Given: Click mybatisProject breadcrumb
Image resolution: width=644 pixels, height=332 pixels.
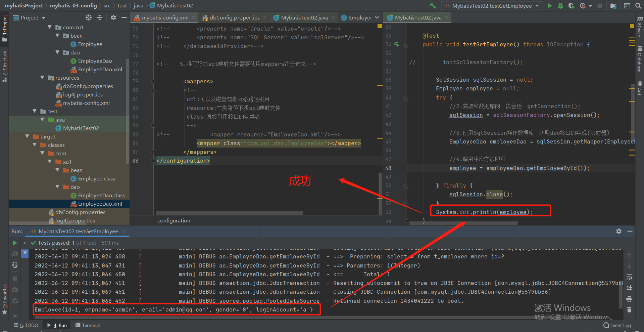Looking at the screenshot, I should coord(23,5).
